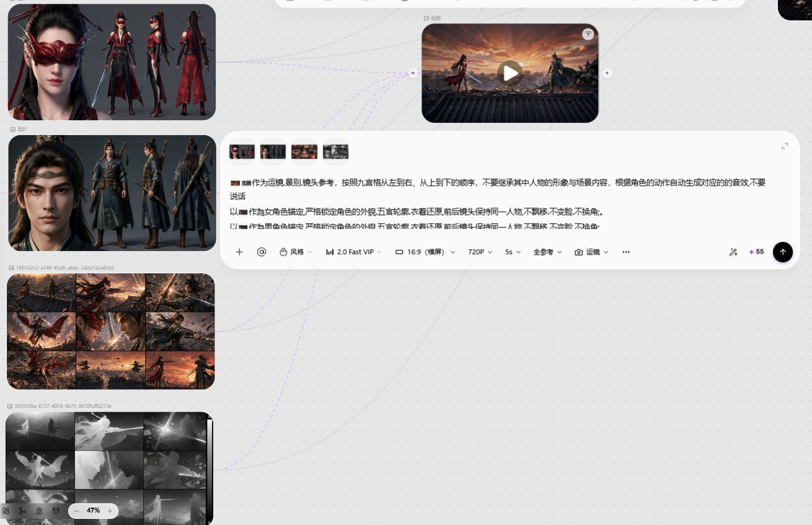Image resolution: width=812 pixels, height=525 pixels.
Task: Click the locate pin icon in bottom toolbar
Action: coord(39,511)
